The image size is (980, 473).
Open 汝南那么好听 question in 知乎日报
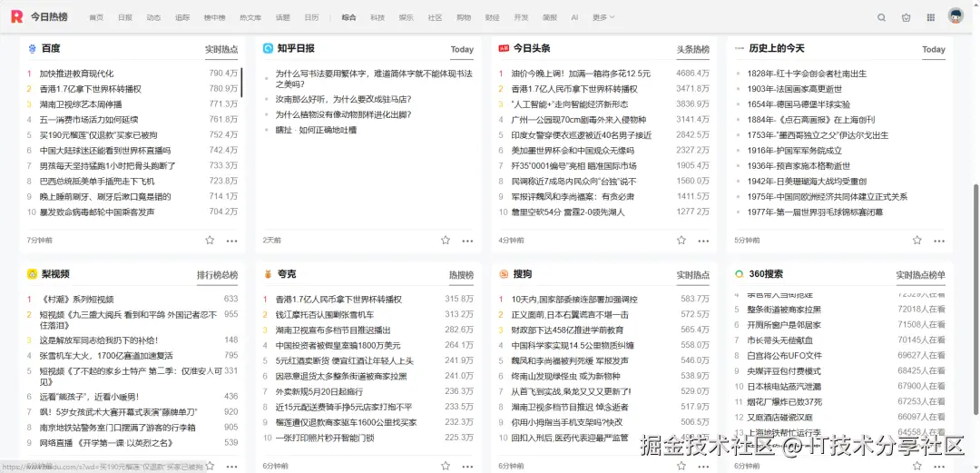coord(343,99)
